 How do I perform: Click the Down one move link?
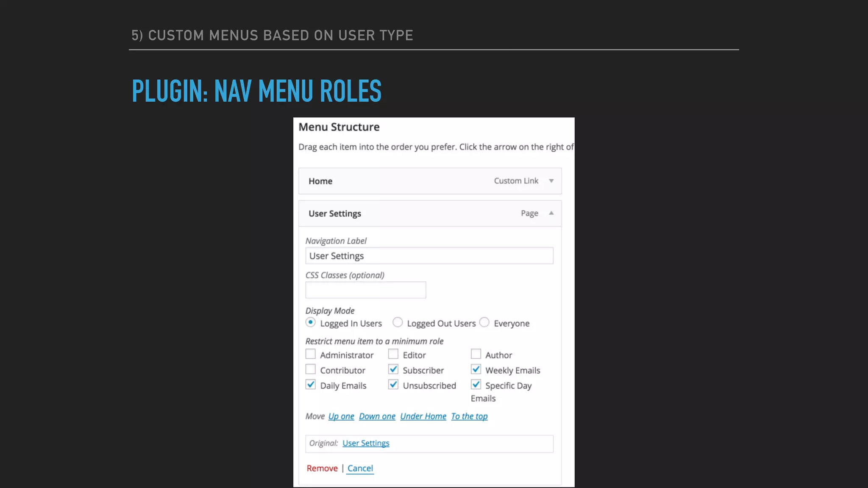coord(377,416)
